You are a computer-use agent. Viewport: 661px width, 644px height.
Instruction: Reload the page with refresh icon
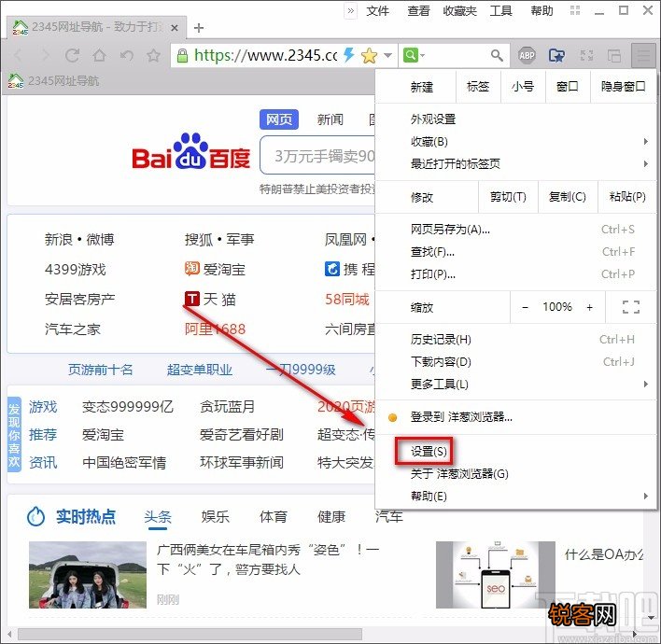72,55
